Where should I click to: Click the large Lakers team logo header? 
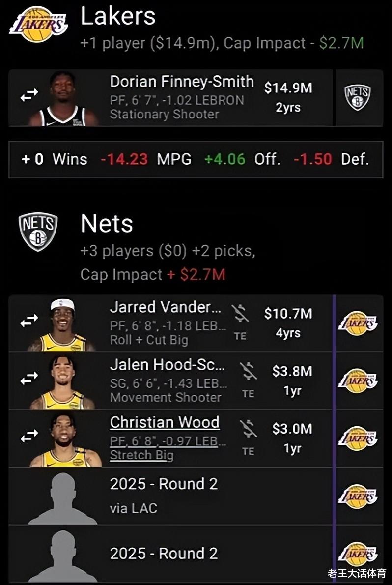[x=38, y=24]
